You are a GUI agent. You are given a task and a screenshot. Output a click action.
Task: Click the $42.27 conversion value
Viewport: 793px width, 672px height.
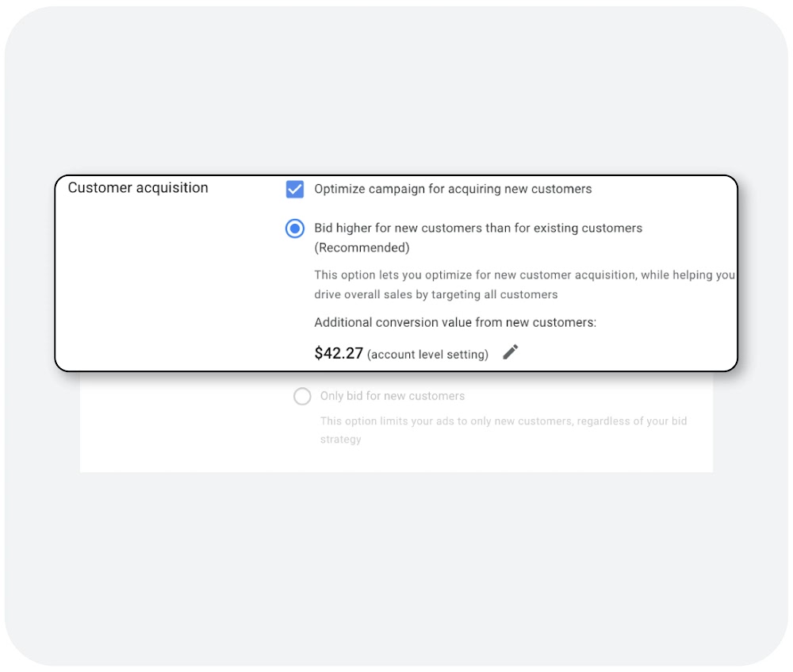339,353
